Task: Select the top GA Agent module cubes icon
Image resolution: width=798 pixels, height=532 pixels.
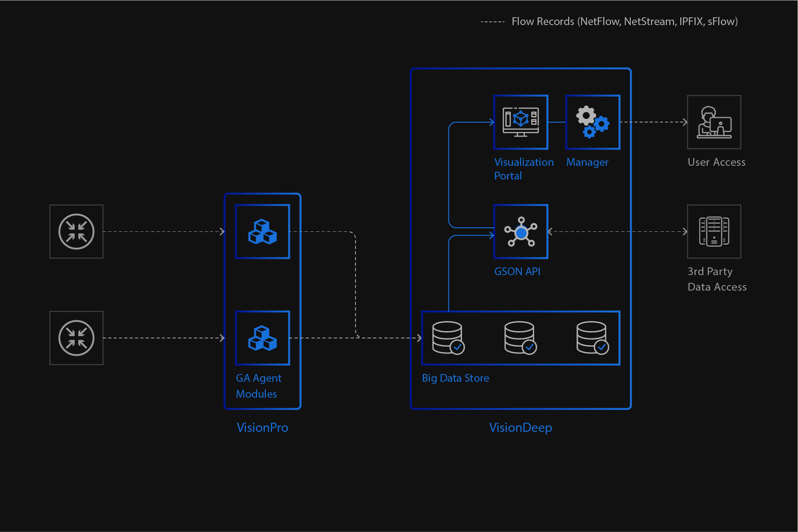Action: click(x=263, y=231)
